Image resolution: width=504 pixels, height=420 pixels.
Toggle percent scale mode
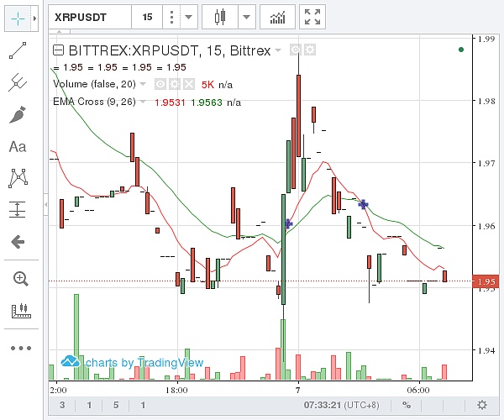(407, 405)
